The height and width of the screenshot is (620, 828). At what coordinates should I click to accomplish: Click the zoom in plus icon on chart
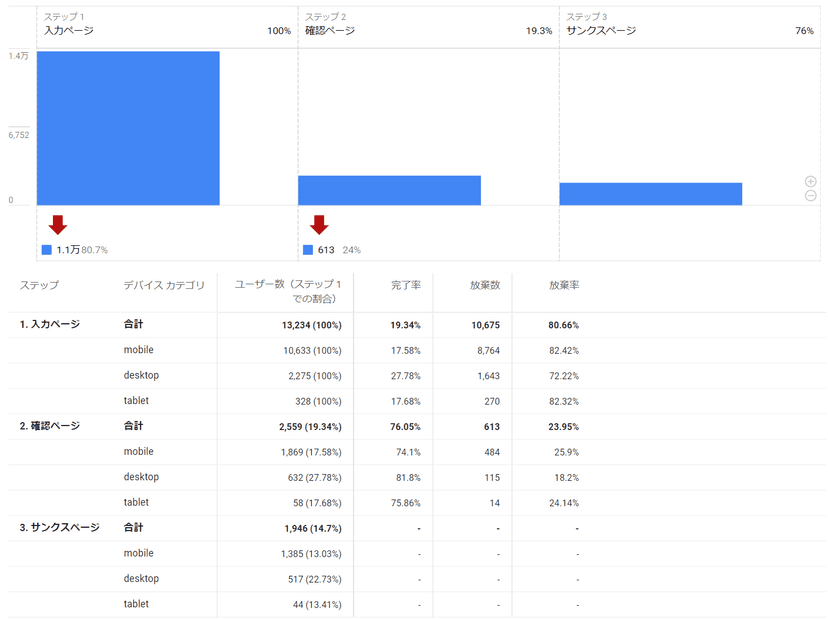[x=811, y=181]
